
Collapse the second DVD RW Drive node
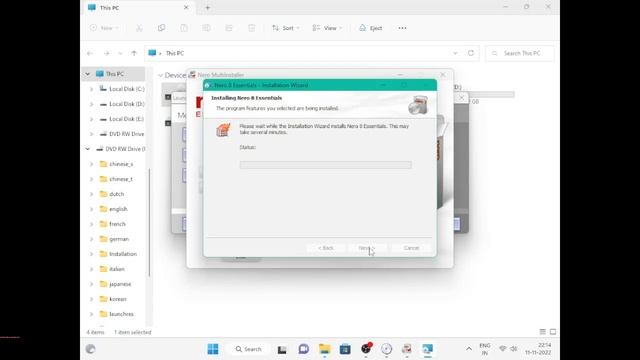click(x=88, y=149)
